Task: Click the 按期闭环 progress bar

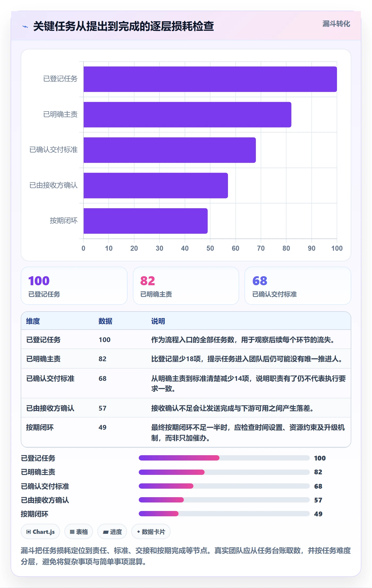Action: click(x=224, y=514)
